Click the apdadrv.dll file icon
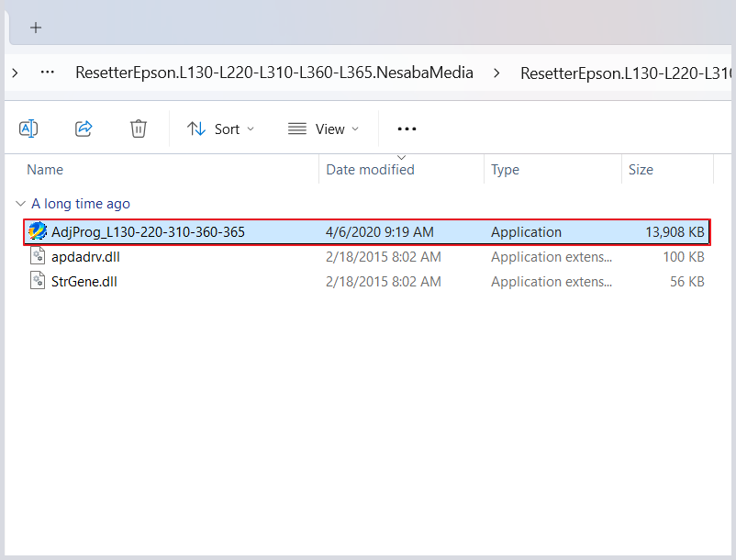 click(38, 256)
